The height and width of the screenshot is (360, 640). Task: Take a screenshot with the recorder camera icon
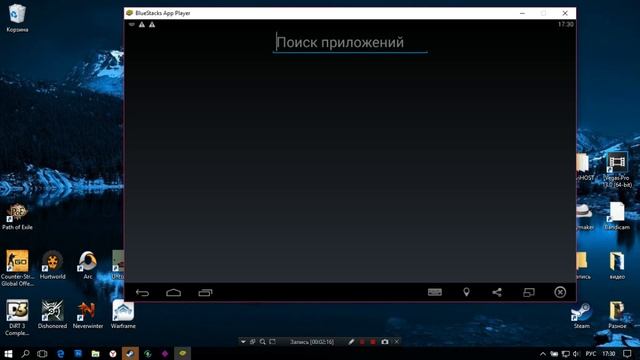coord(384,342)
